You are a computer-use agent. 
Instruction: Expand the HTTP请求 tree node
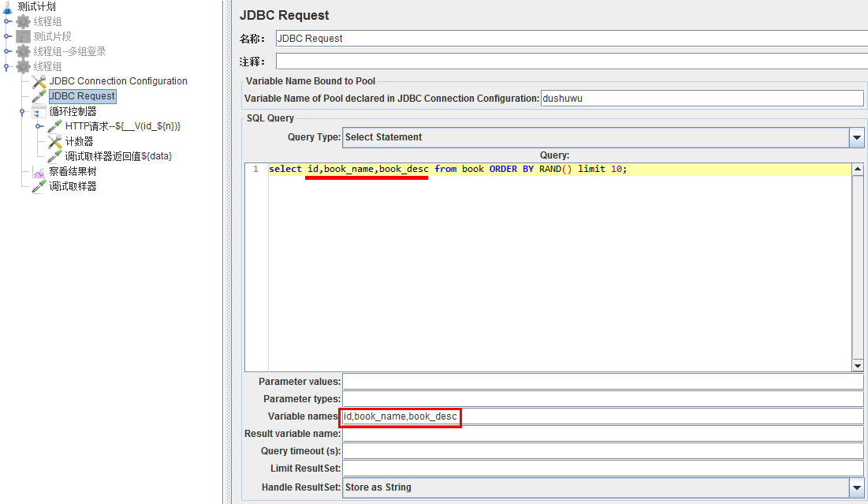[x=39, y=126]
